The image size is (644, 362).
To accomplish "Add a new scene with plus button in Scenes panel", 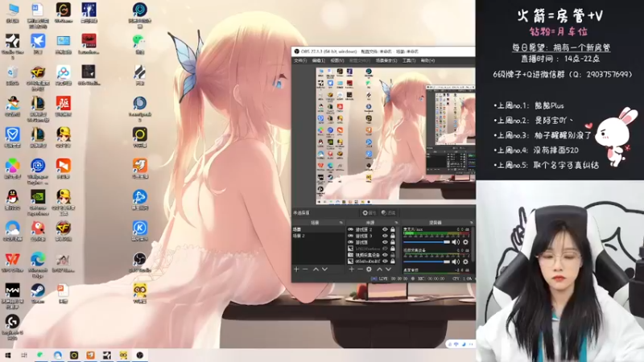I will (296, 269).
